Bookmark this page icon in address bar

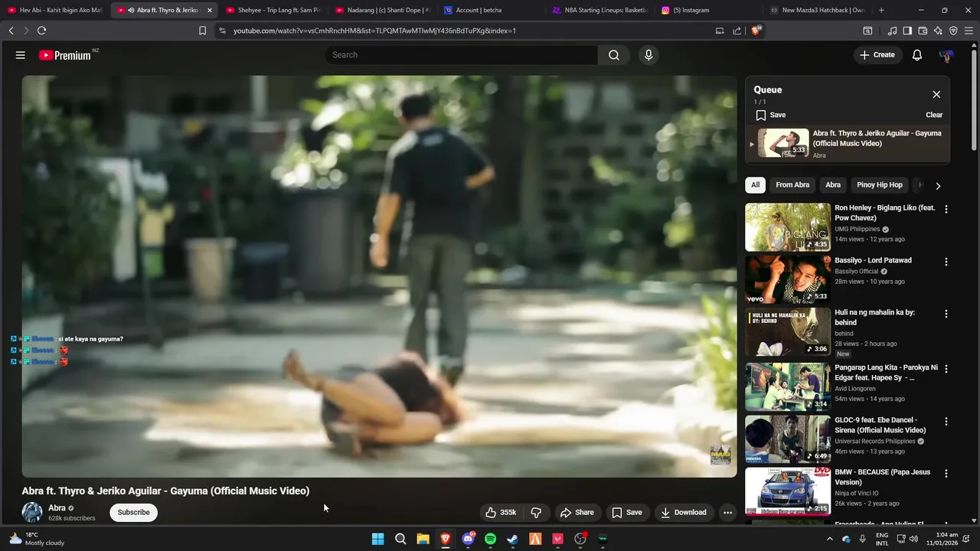[x=202, y=31]
